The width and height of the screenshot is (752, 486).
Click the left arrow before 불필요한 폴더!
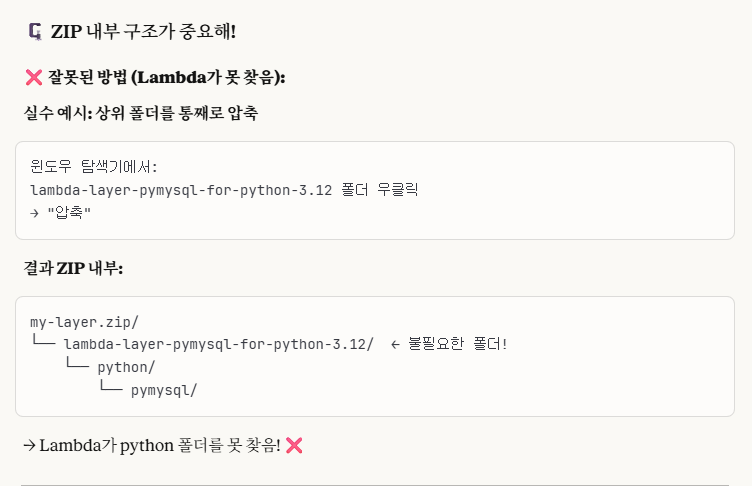click(394, 345)
